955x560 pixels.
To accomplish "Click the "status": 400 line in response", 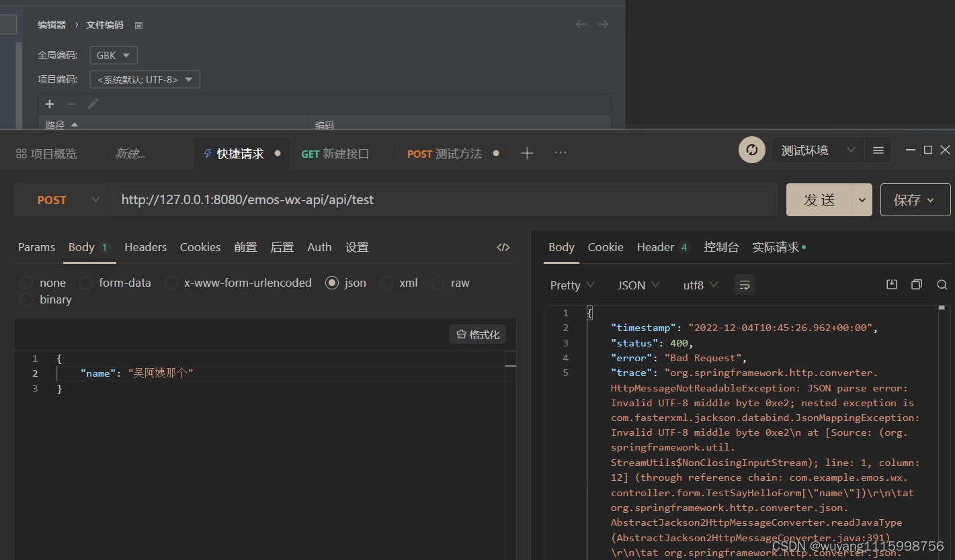I will click(x=652, y=343).
